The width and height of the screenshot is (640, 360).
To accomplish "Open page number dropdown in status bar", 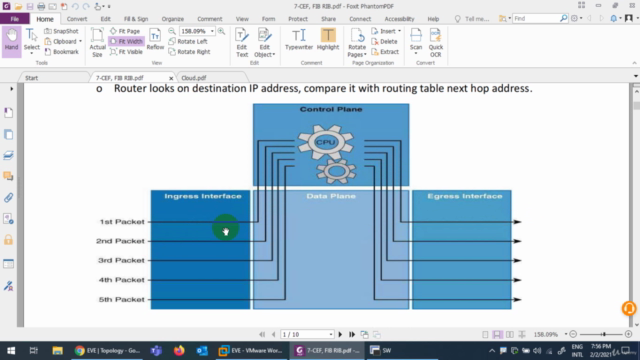I will pyautogui.click(x=331, y=334).
